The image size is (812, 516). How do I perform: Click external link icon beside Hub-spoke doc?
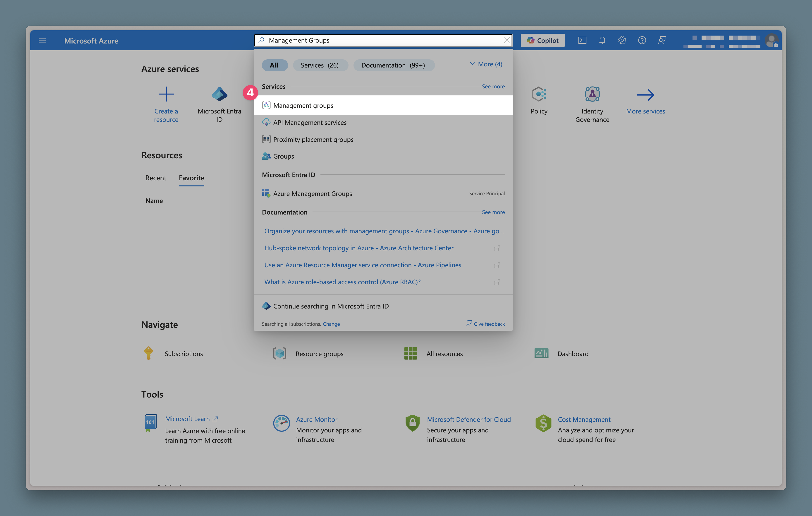click(496, 248)
